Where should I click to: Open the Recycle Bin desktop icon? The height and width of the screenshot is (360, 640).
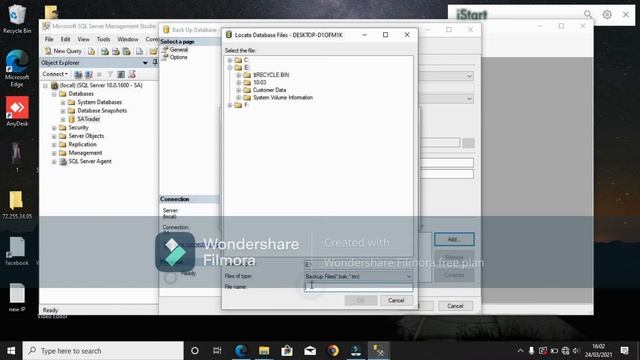click(x=17, y=19)
